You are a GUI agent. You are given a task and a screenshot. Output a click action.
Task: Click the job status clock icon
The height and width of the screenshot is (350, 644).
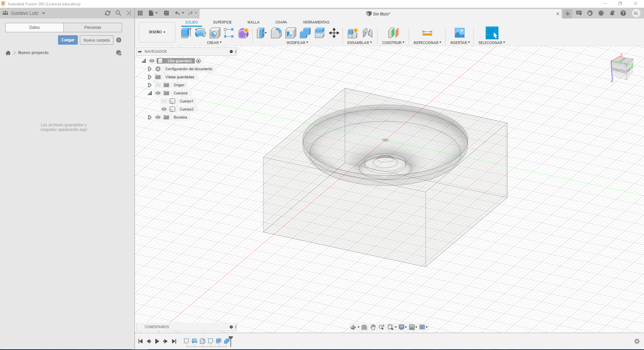(601, 13)
